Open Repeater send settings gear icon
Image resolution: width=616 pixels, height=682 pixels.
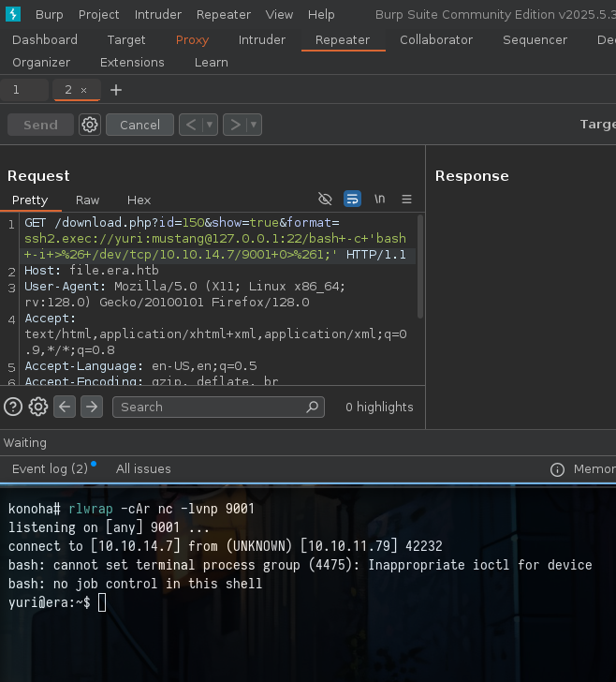pyautogui.click(x=90, y=125)
